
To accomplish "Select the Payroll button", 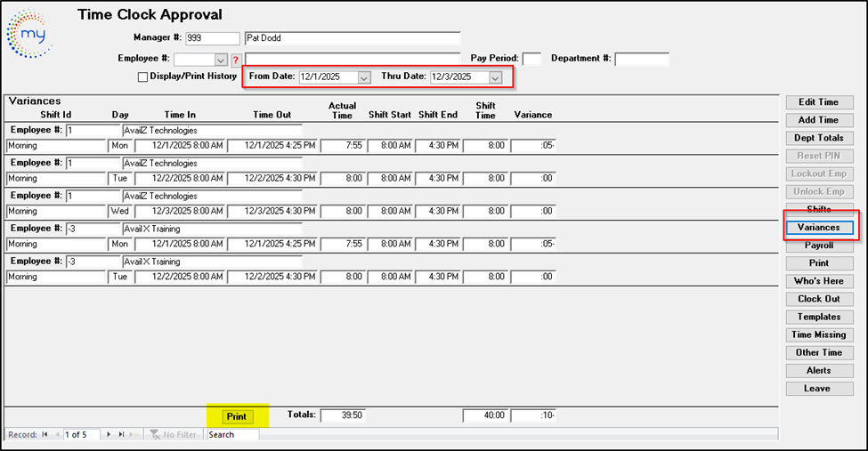I will coord(819,246).
